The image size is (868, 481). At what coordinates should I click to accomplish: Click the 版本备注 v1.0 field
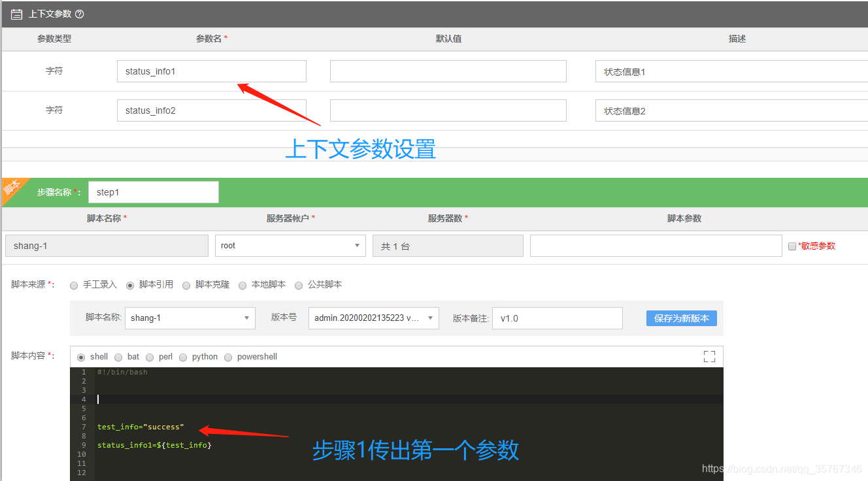click(x=558, y=318)
